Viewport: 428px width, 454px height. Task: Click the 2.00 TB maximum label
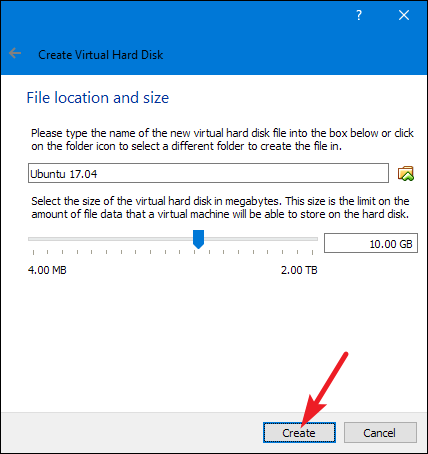(299, 270)
